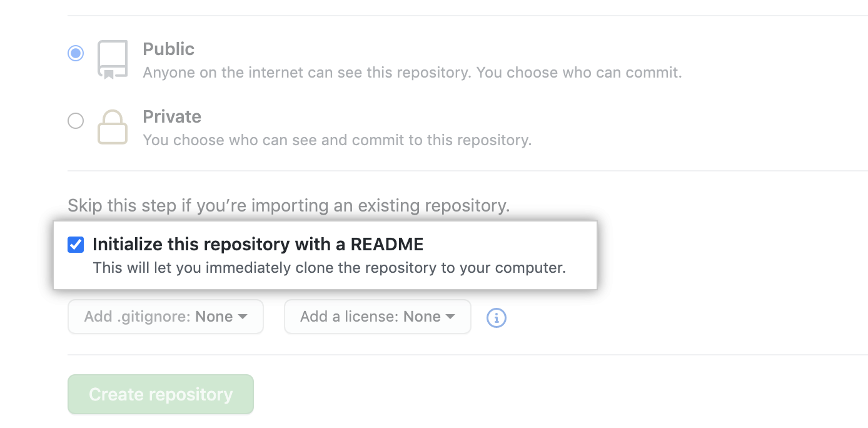The image size is (868, 428).
Task: Click the circled info icon beside license dropdown
Action: 496,318
